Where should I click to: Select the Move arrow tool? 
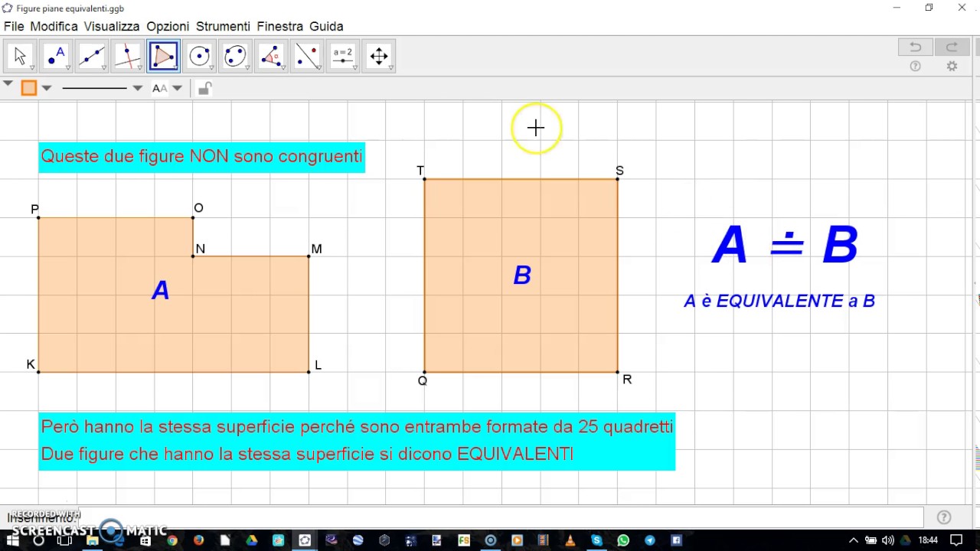(20, 57)
